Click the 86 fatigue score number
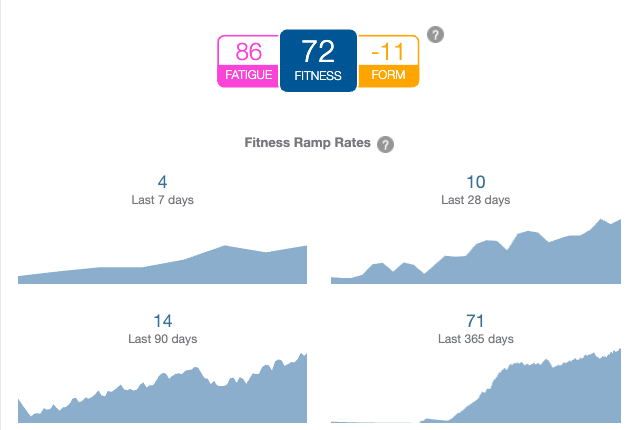The width and height of the screenshot is (631, 430). click(248, 51)
